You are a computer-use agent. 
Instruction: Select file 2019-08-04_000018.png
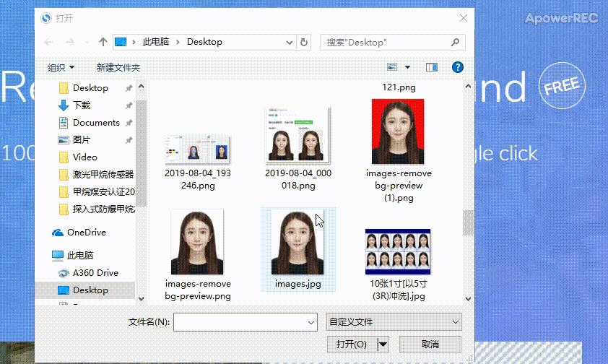click(298, 147)
